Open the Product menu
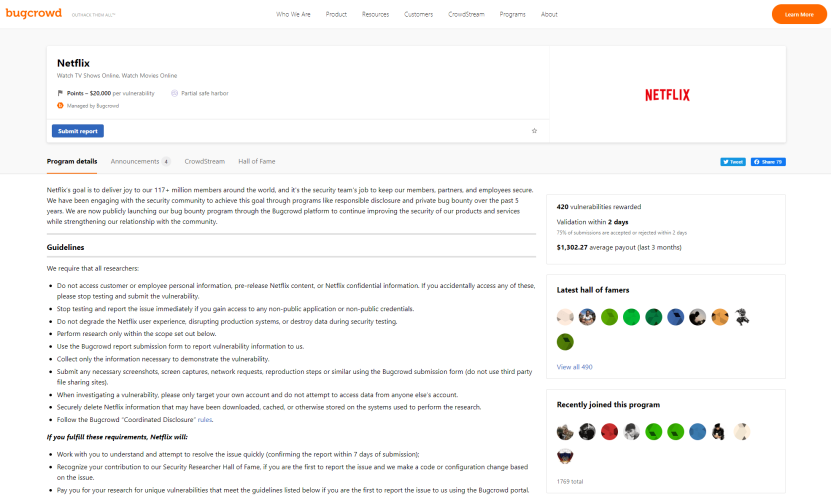Image resolution: width=831 pixels, height=500 pixels. (336, 14)
